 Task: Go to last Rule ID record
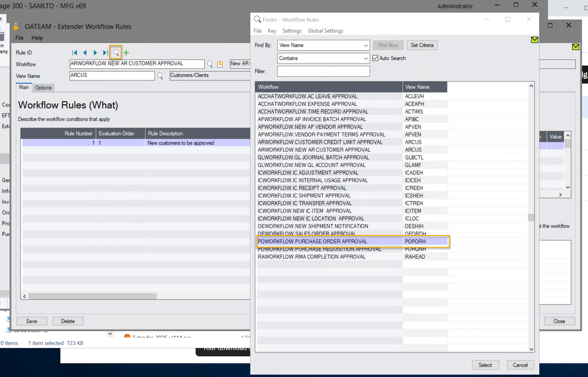coord(105,53)
